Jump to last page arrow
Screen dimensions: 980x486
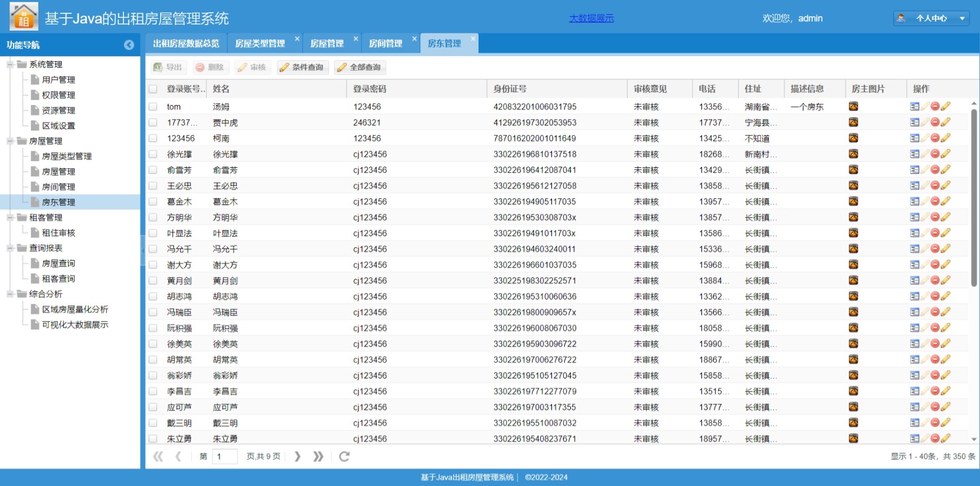click(x=318, y=457)
